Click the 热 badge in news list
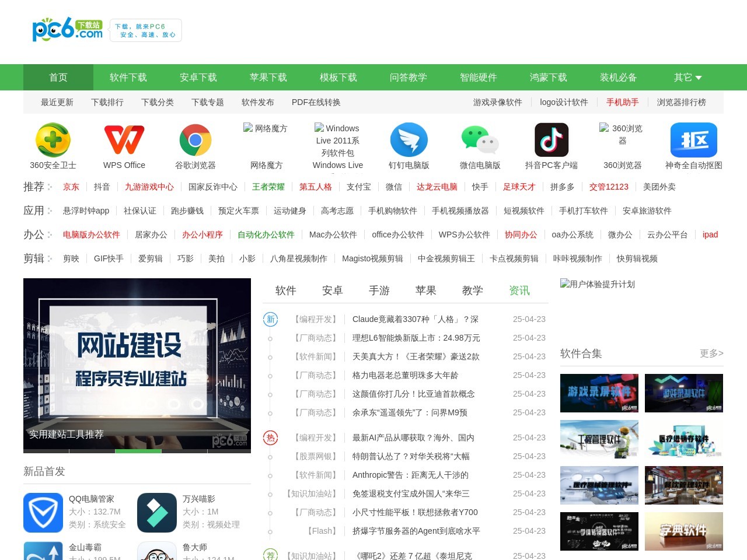747x560 pixels. (271, 437)
